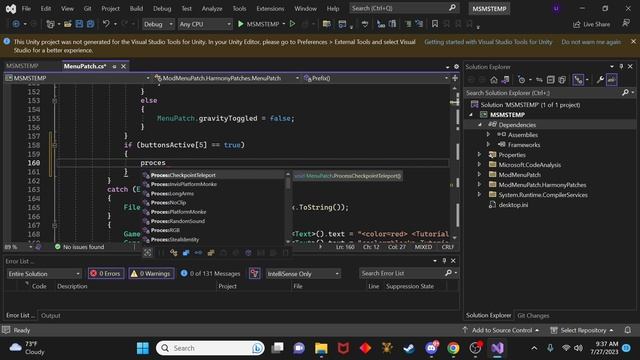Open the Prefix() member dropdown
640x360 pixels.
(x=376, y=78)
